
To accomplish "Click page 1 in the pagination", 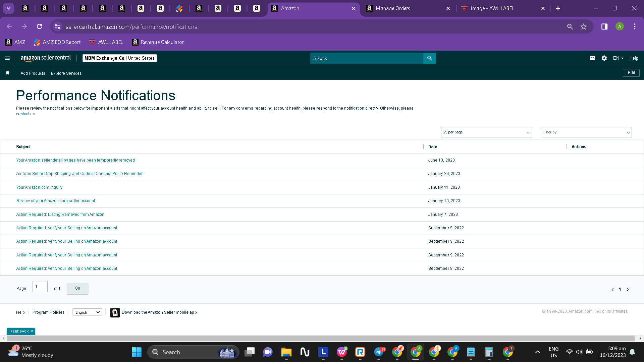I will 620,290.
